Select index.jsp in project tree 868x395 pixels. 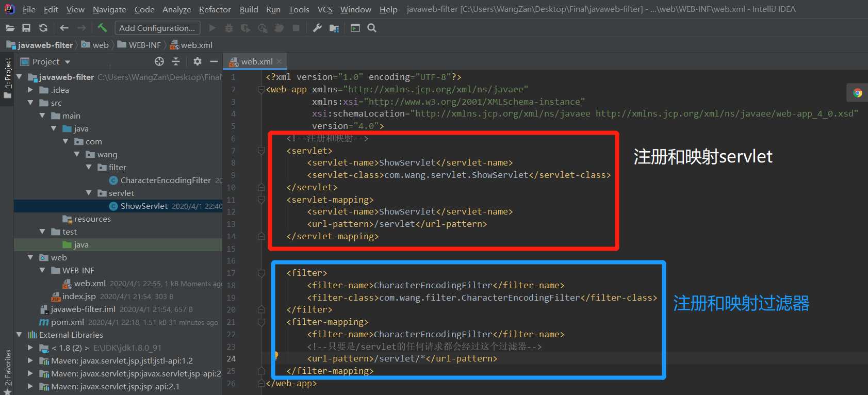(73, 296)
